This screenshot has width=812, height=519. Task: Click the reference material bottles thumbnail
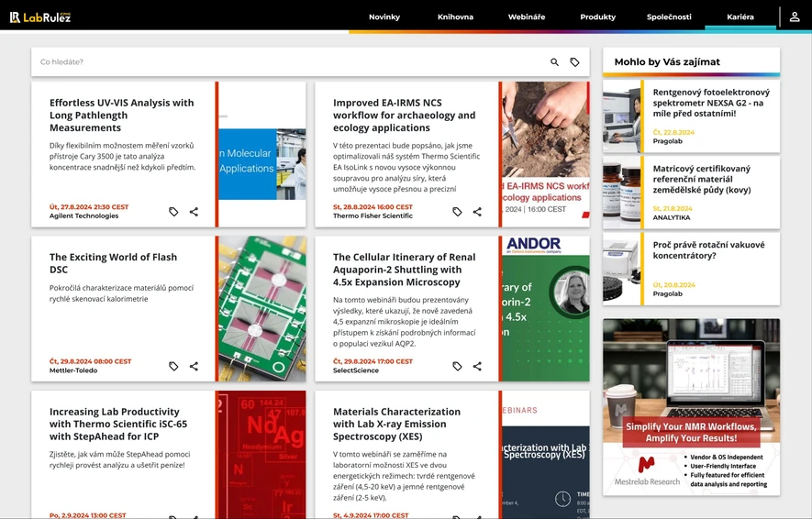coord(621,192)
